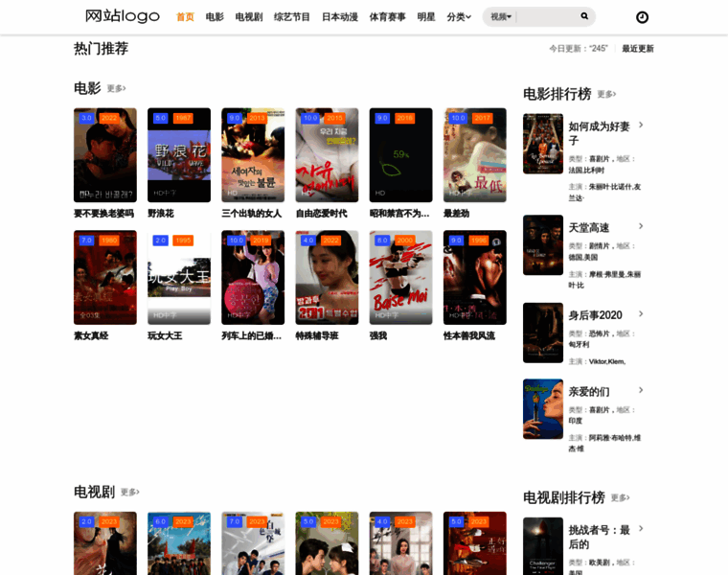
Task: Expand the 亲爱的们 chevron arrow
Action: 641,390
